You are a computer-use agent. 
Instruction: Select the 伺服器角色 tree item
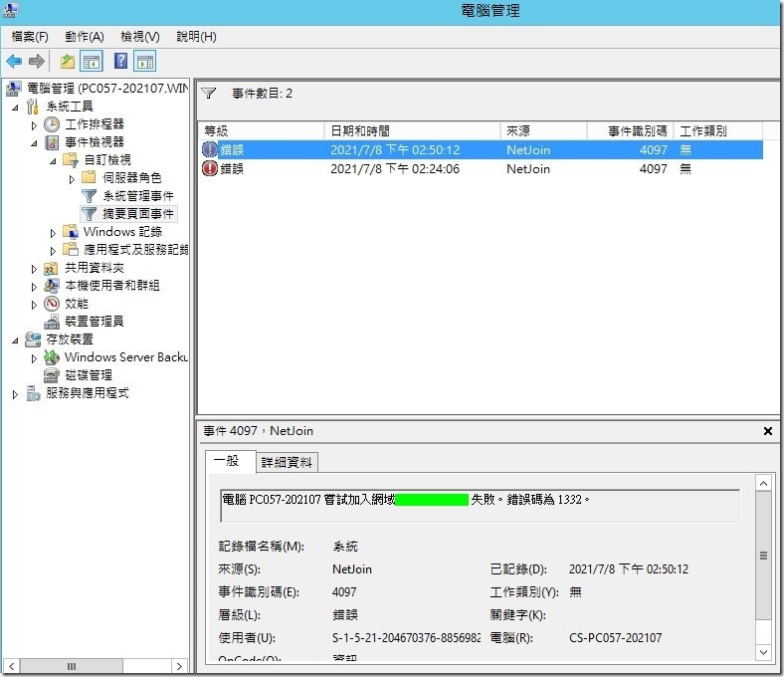click(x=132, y=178)
